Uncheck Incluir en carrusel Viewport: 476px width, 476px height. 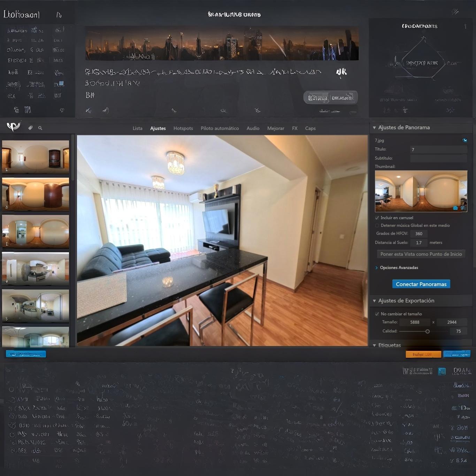[377, 218]
